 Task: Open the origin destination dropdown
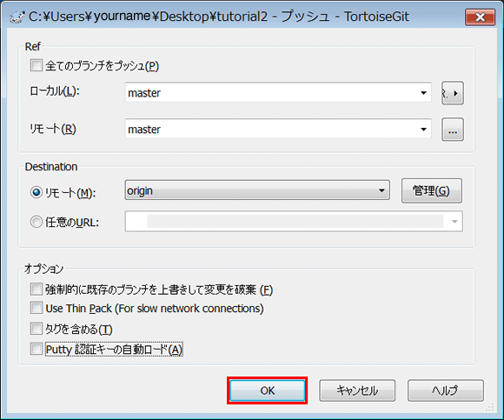(257, 190)
